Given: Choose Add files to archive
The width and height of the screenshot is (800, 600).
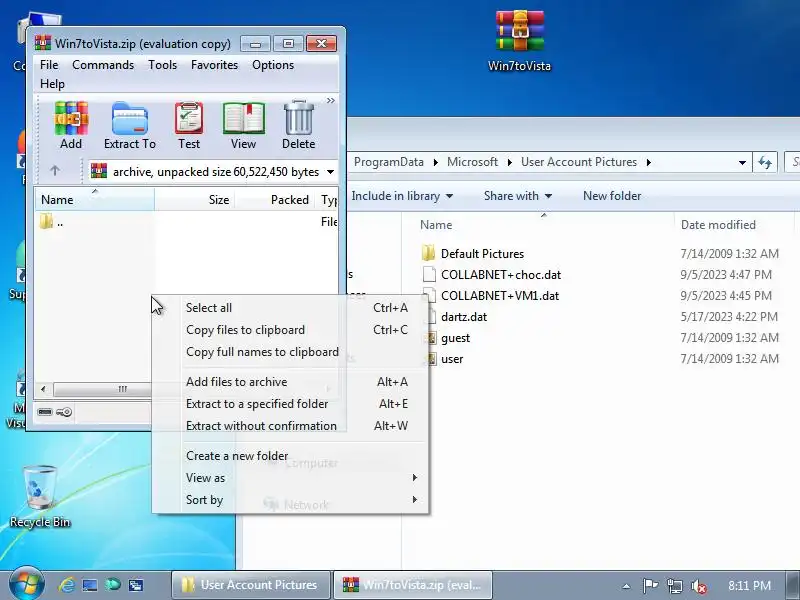Looking at the screenshot, I should pos(290,382).
